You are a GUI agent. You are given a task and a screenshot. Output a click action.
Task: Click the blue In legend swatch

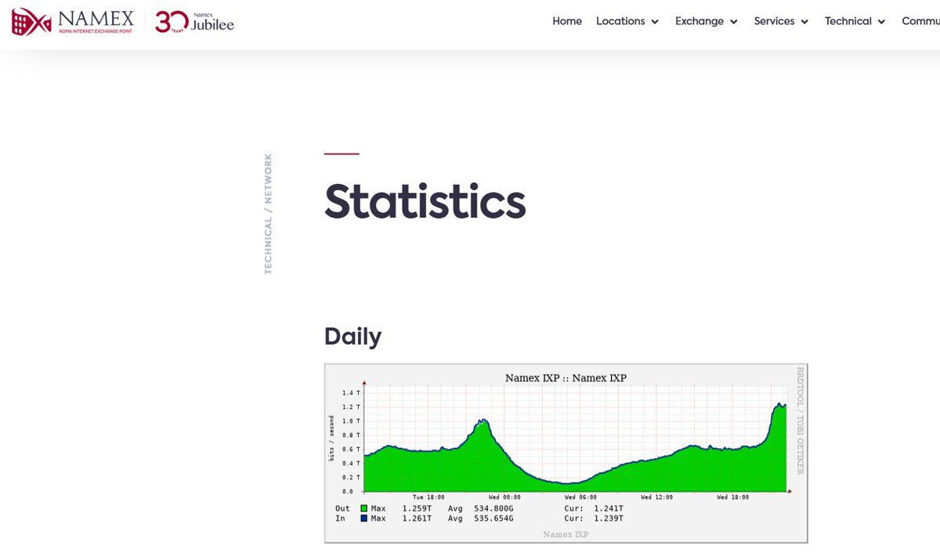pyautogui.click(x=364, y=518)
